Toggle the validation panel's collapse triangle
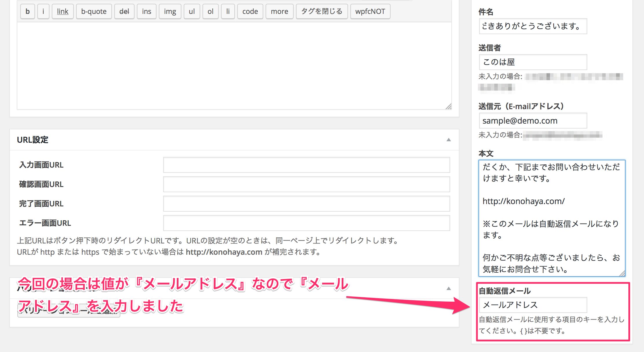 click(x=448, y=288)
